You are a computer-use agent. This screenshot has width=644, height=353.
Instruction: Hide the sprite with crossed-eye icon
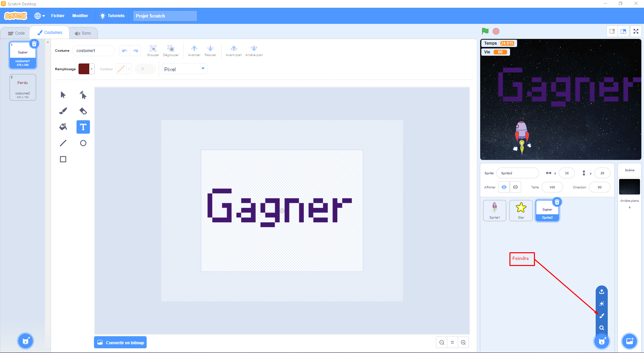point(515,187)
